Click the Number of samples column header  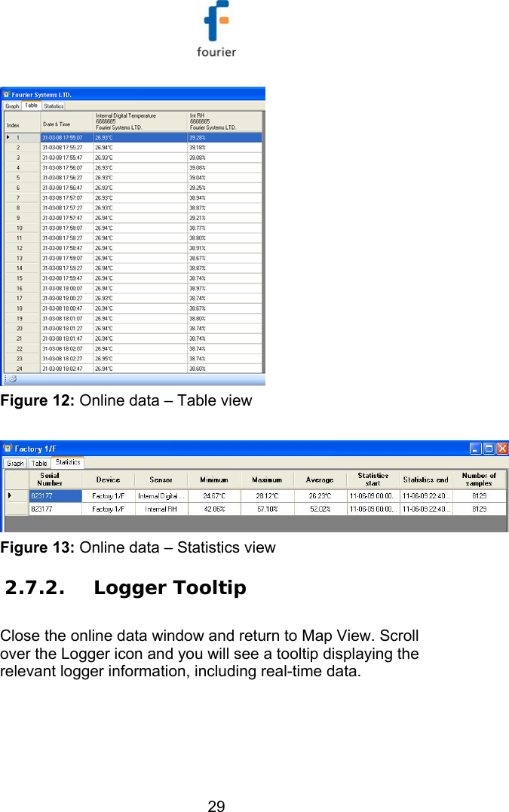click(x=479, y=480)
